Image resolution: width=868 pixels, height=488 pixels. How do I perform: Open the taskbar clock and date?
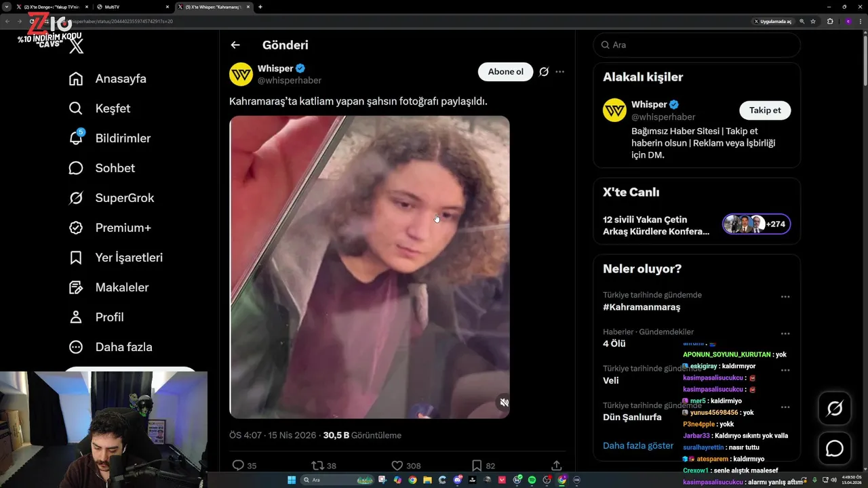coord(852,480)
